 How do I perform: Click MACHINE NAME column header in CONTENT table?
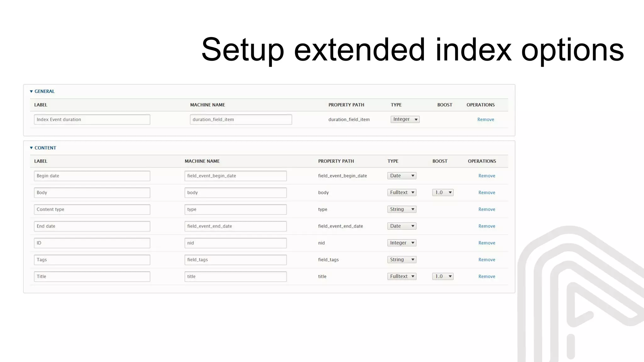pos(202,161)
